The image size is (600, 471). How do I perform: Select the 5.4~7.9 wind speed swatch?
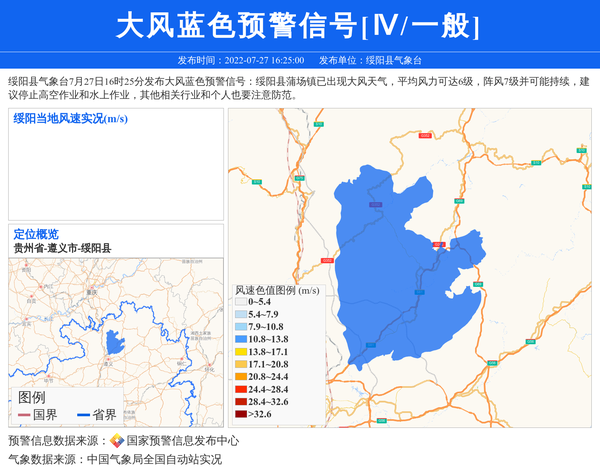pos(240,314)
